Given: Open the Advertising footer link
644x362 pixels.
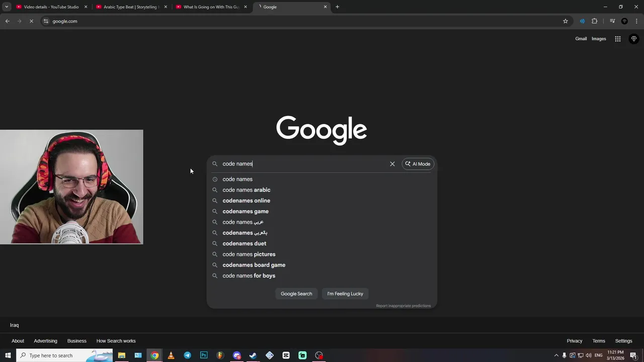Looking at the screenshot, I should tap(45, 341).
